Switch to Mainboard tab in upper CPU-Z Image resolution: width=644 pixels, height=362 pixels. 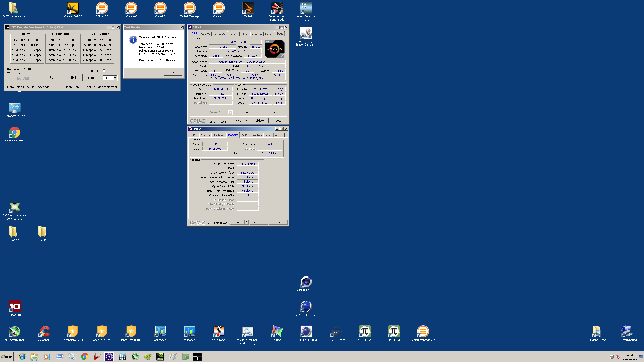[219, 34]
